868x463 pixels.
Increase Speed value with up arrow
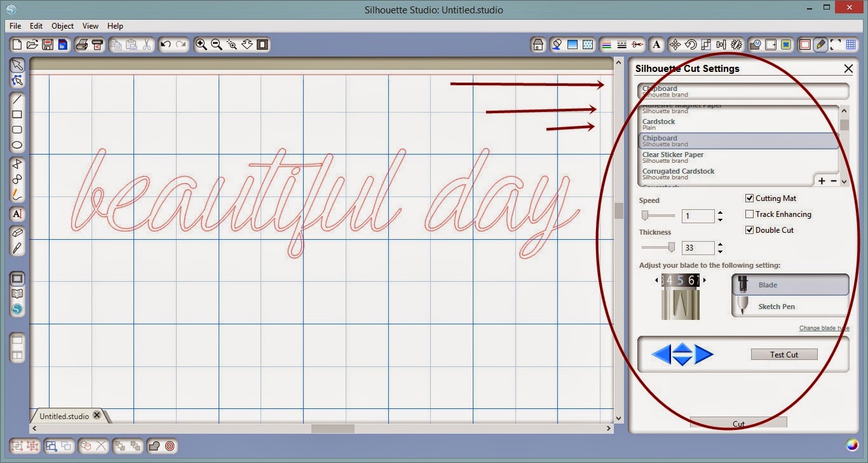[x=720, y=213]
